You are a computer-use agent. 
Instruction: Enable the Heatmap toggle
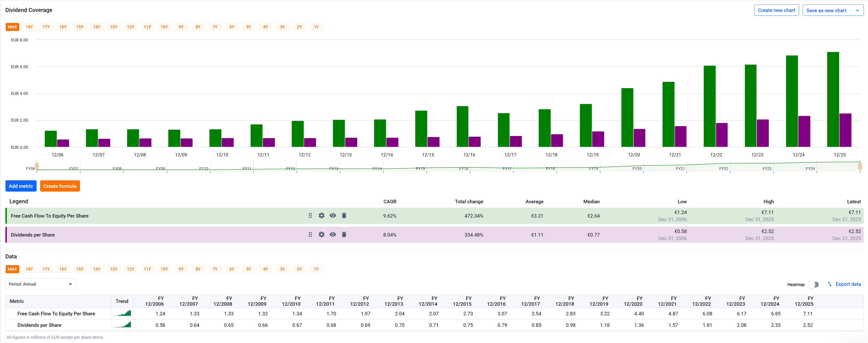coord(814,284)
